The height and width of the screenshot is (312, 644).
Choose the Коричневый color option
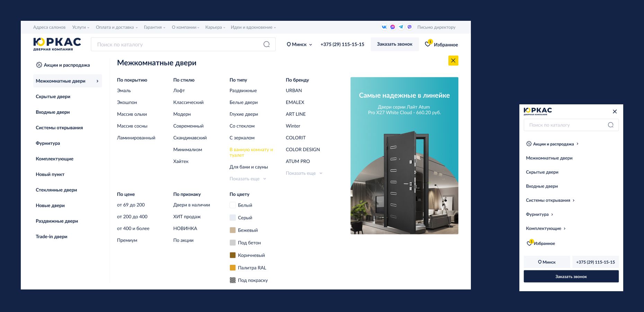coord(233,255)
